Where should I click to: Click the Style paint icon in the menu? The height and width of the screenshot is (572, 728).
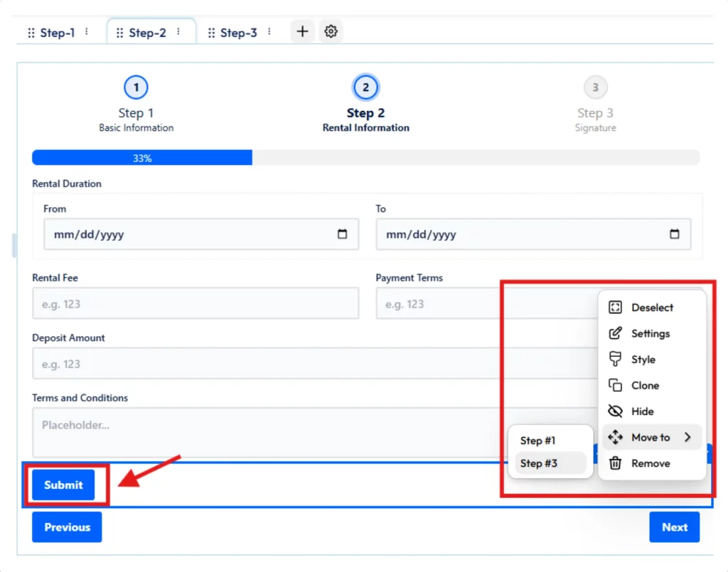click(616, 360)
